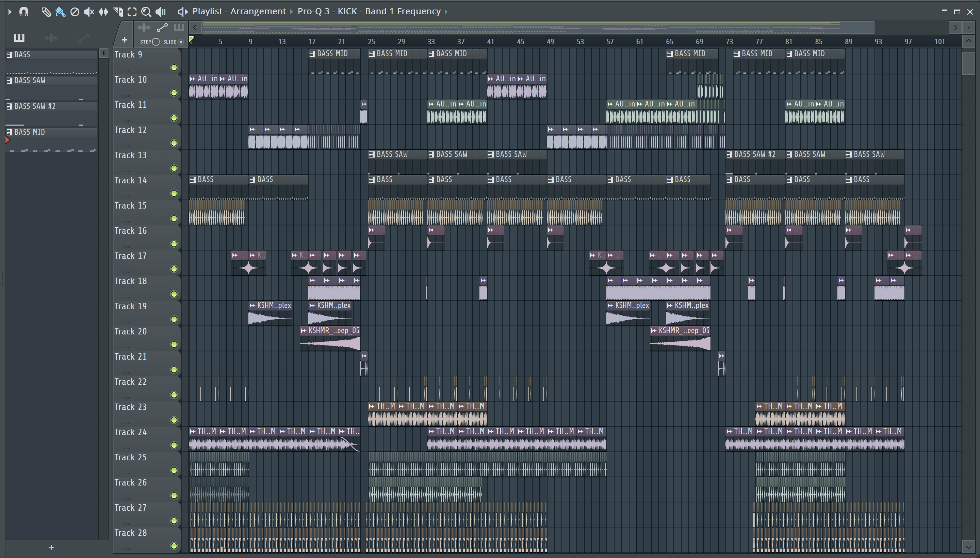Show pattern clips in the picker panel

[x=19, y=37]
